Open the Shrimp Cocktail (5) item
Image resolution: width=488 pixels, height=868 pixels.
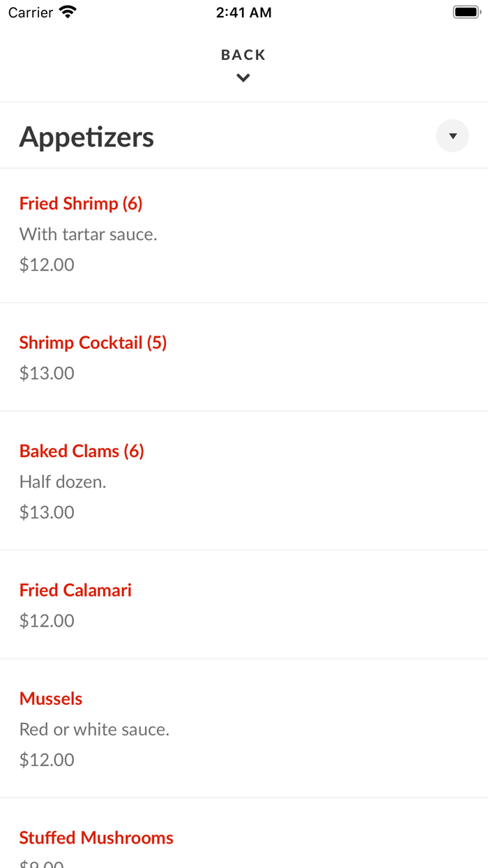tap(93, 343)
